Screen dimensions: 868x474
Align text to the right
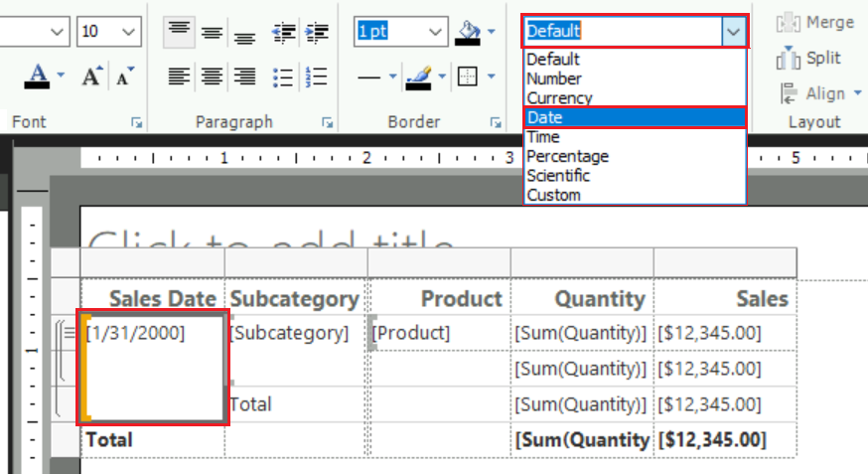tap(244, 76)
